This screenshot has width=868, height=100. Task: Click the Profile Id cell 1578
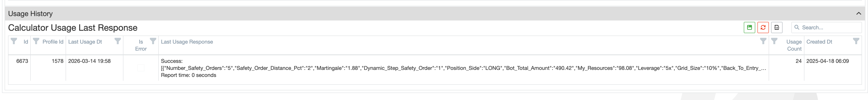tap(57, 61)
